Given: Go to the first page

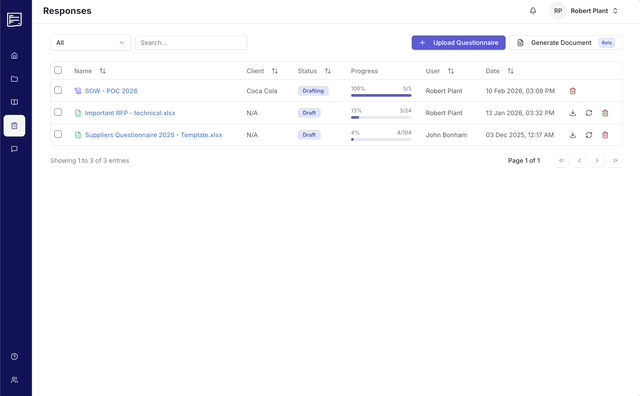Looking at the screenshot, I should pyautogui.click(x=561, y=160).
